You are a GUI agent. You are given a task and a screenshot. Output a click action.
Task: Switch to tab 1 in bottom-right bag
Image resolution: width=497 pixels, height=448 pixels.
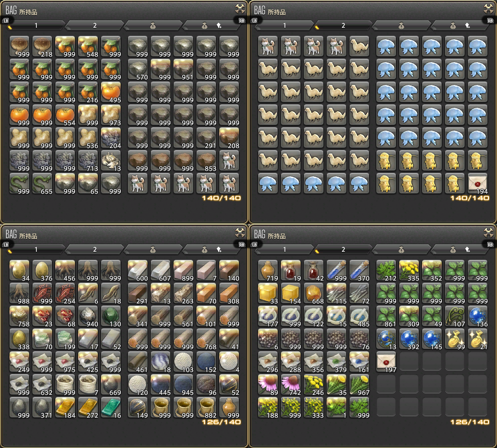pos(284,249)
